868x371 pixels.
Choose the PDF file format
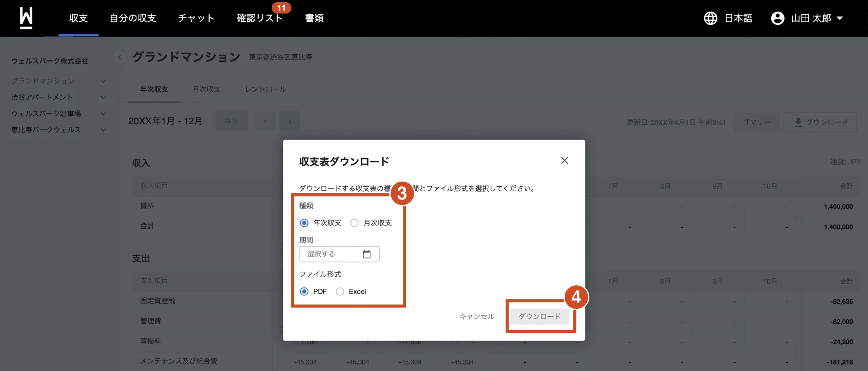(x=304, y=291)
